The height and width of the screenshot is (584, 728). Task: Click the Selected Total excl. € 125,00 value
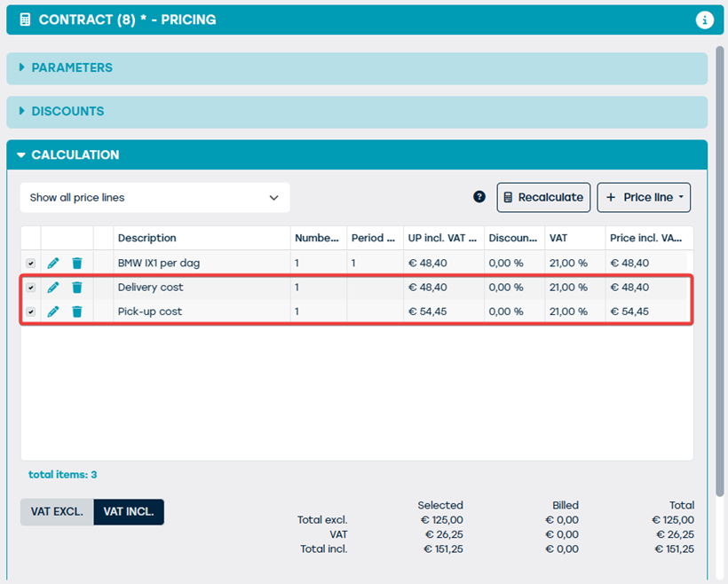[442, 520]
